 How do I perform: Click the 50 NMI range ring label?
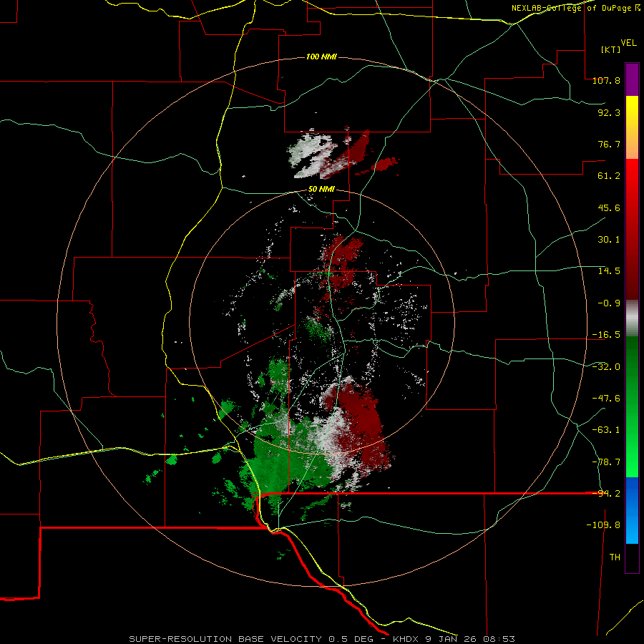click(321, 190)
